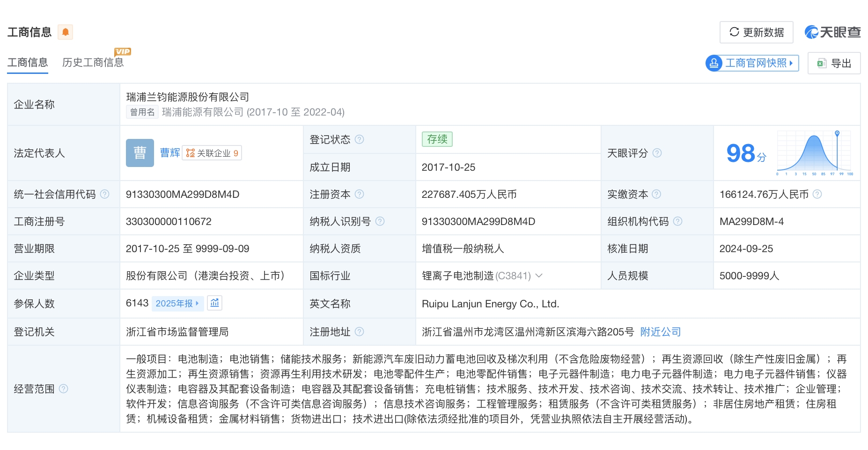This screenshot has width=868, height=450.
Task: Click the 存续 status tag
Action: [x=437, y=139]
